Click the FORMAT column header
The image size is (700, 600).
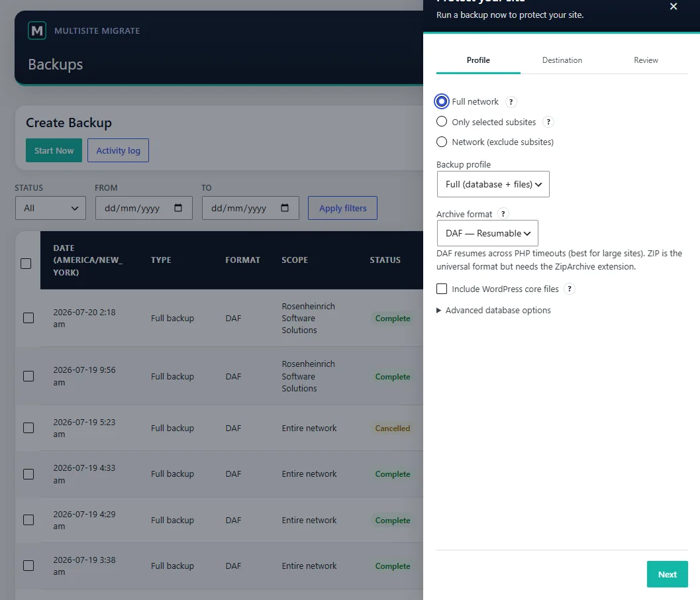pyautogui.click(x=243, y=260)
